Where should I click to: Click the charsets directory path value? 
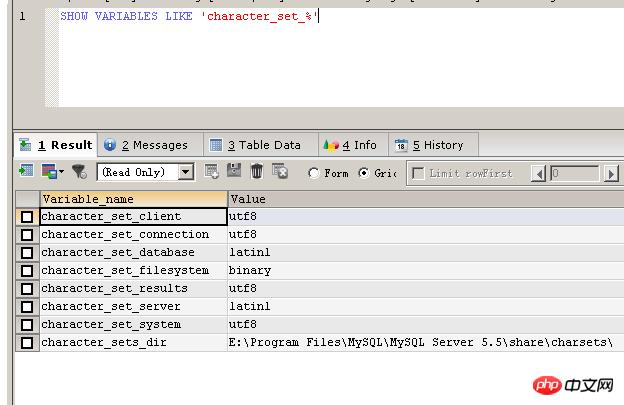tap(426, 342)
